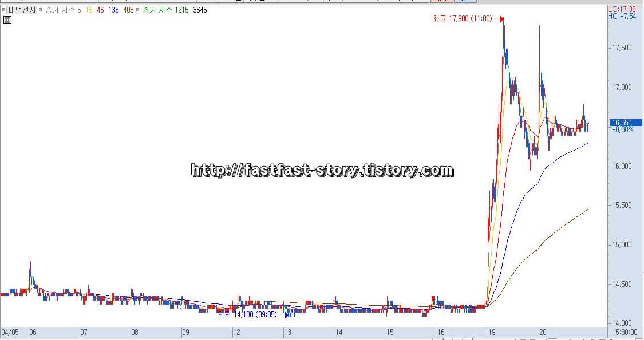The height and width of the screenshot is (340, 644).
Task: Click the 대덕전자 stock name label
Action: (x=22, y=10)
